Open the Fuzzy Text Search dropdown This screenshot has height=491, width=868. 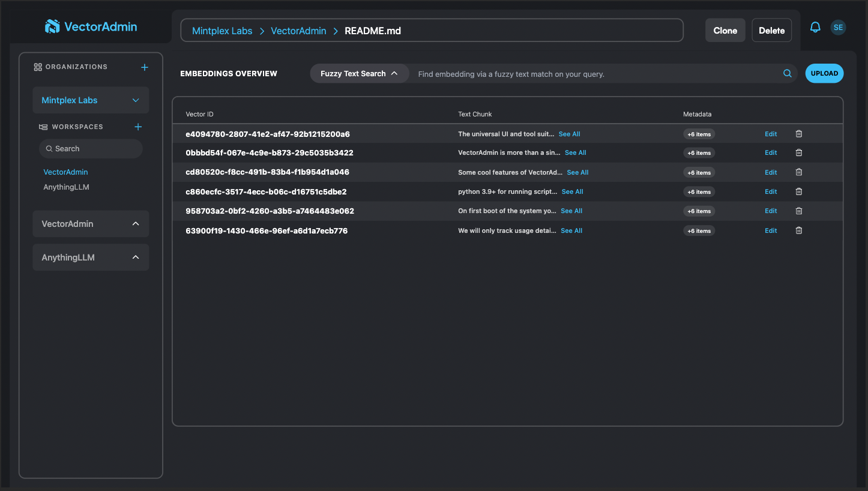(x=359, y=74)
